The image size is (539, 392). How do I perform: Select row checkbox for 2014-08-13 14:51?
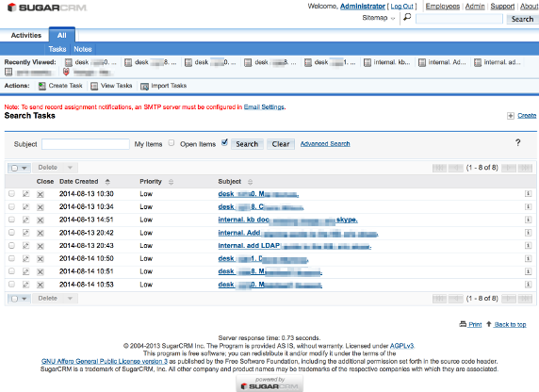pyautogui.click(x=11, y=220)
